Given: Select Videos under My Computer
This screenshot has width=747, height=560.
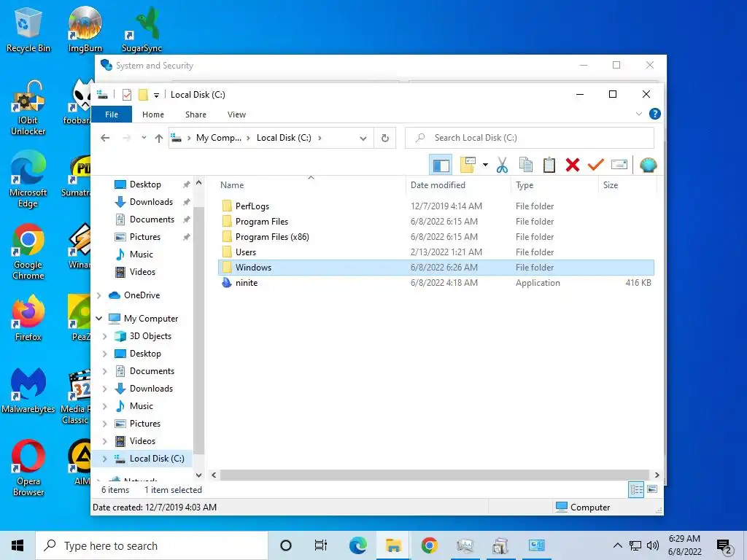Looking at the screenshot, I should pyautogui.click(x=142, y=441).
